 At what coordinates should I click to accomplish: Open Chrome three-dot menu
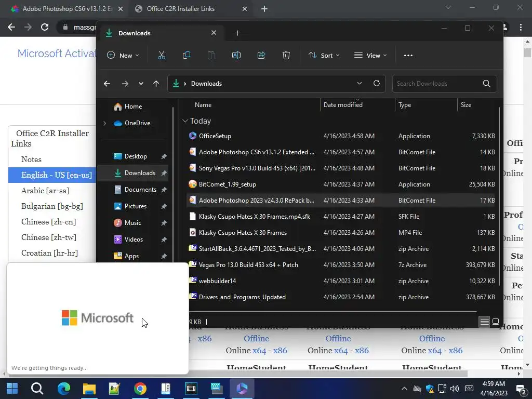coord(521,27)
